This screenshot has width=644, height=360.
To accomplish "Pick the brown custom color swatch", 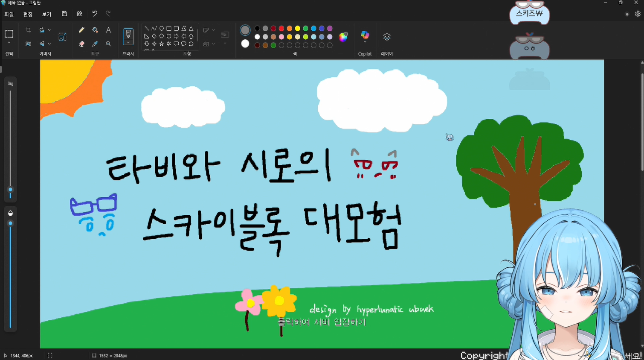I will [265, 45].
